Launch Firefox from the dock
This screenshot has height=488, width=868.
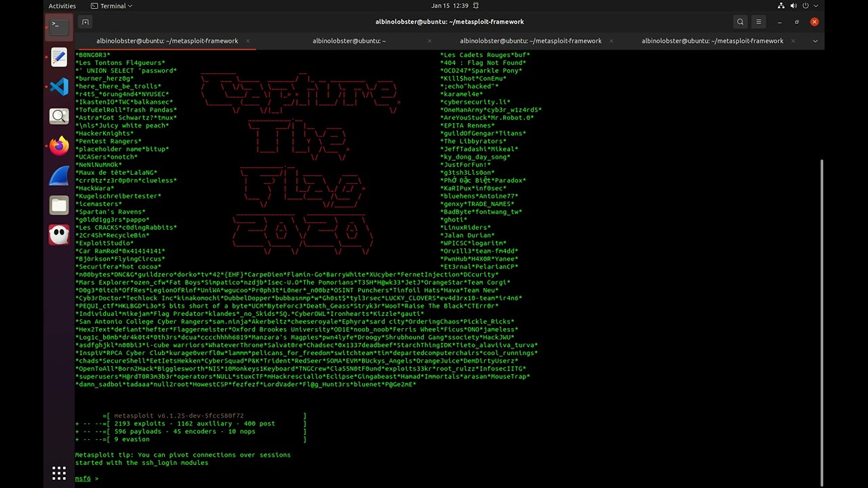[x=59, y=146]
